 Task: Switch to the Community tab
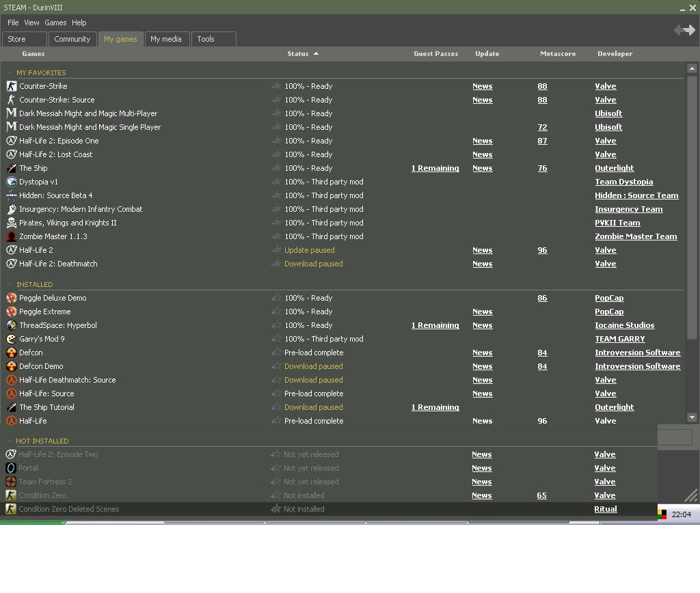tap(72, 39)
